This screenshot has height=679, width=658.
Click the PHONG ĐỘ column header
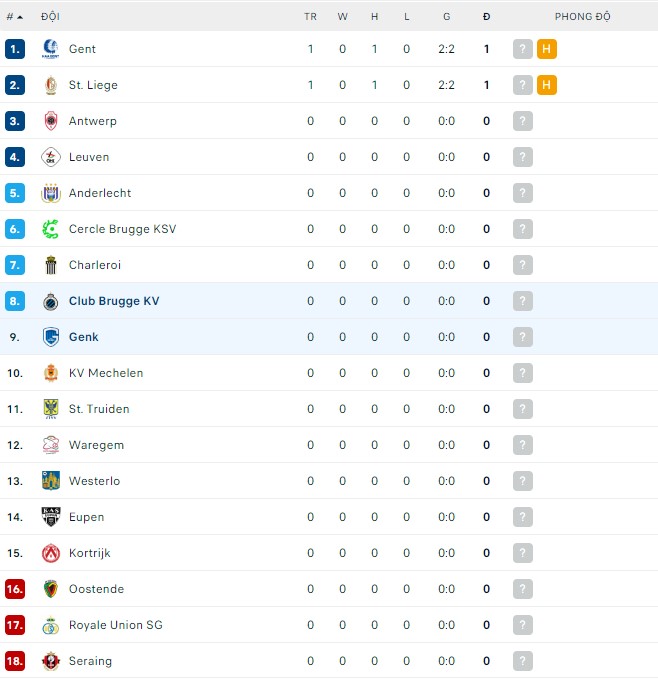(582, 17)
